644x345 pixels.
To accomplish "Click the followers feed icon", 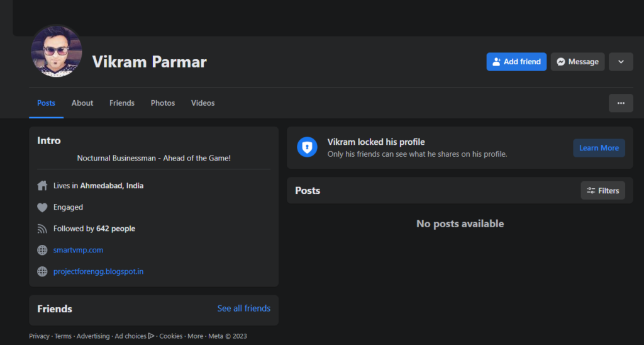I will tap(42, 229).
